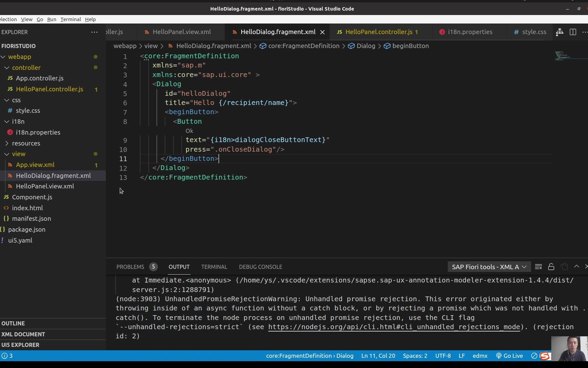This screenshot has width=588, height=368.
Task: Open Ln 11, Col 20 go-to-line indicator
Action: [x=378, y=356]
